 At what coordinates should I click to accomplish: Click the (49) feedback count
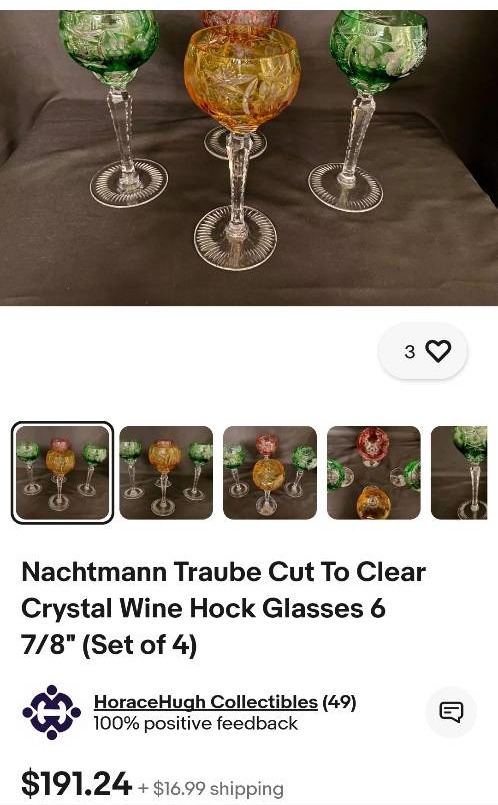click(339, 702)
